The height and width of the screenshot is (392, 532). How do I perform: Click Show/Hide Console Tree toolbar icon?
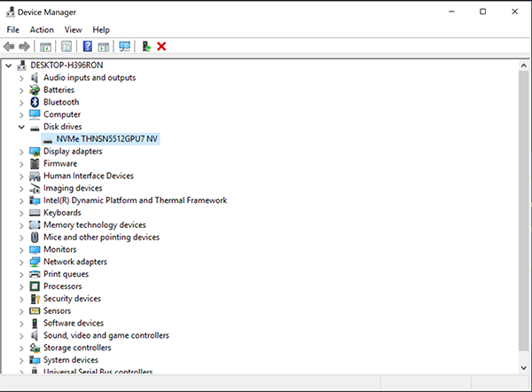(x=45, y=46)
